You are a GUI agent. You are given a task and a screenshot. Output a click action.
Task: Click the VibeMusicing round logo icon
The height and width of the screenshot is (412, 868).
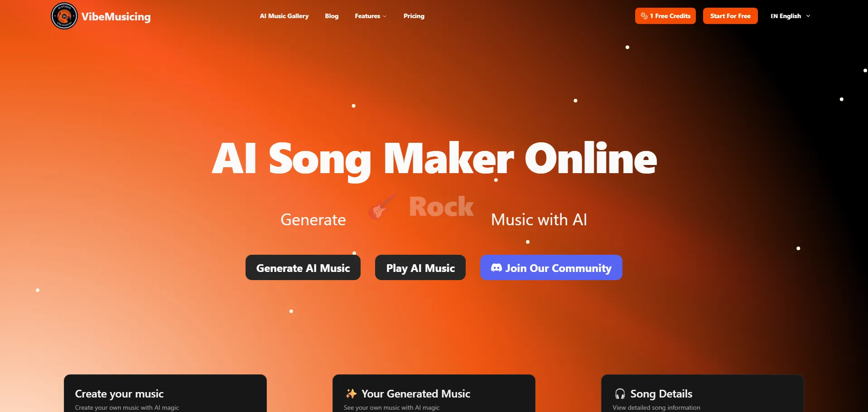click(x=64, y=16)
